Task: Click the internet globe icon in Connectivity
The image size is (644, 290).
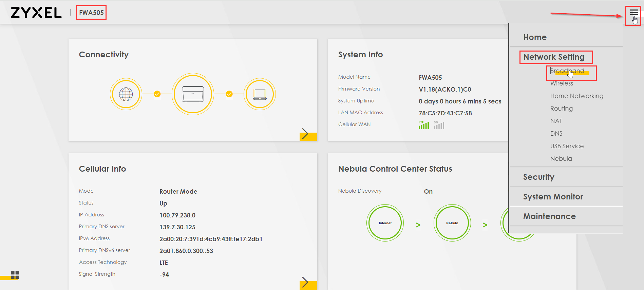Action: (x=126, y=94)
